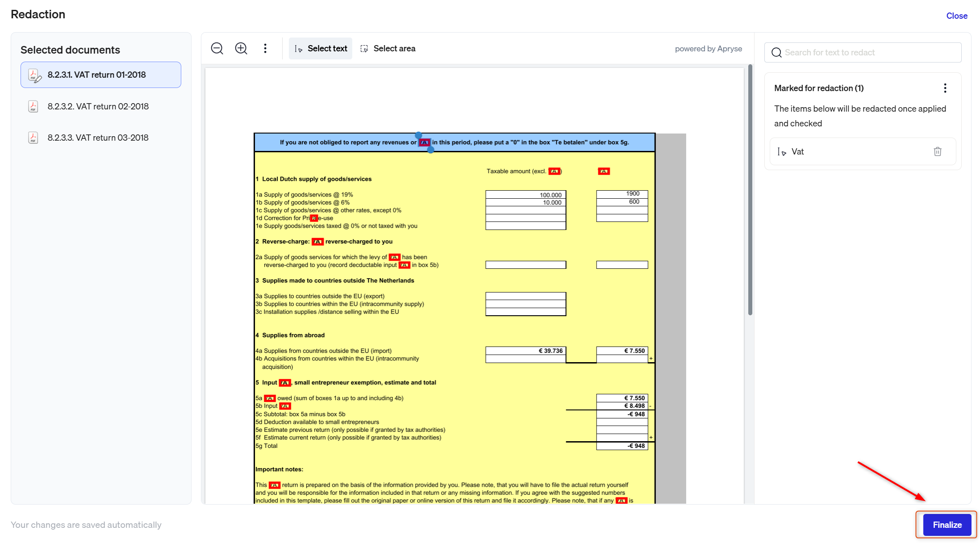Viewport: 980px width, 543px height.
Task: Click the 600 value cell
Action: tap(622, 202)
